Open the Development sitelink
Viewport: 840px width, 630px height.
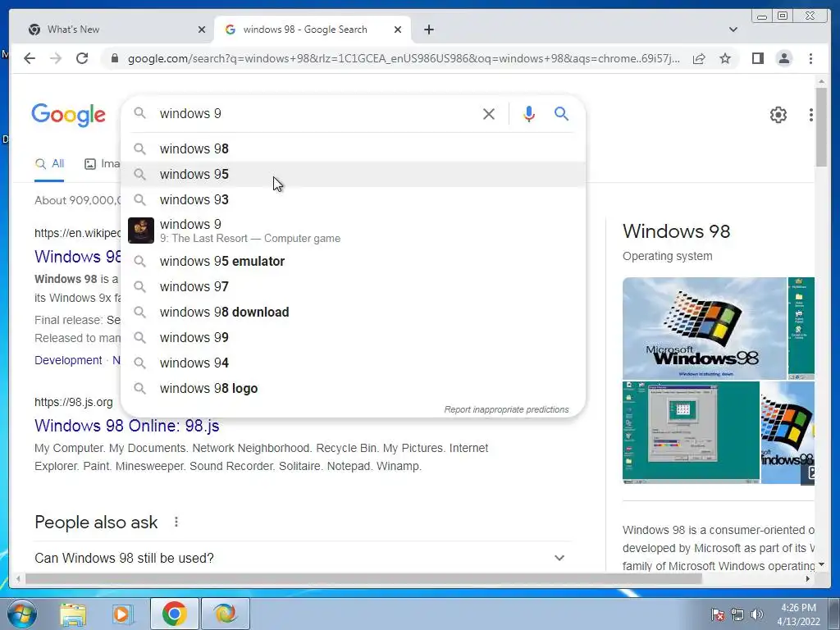click(x=68, y=360)
